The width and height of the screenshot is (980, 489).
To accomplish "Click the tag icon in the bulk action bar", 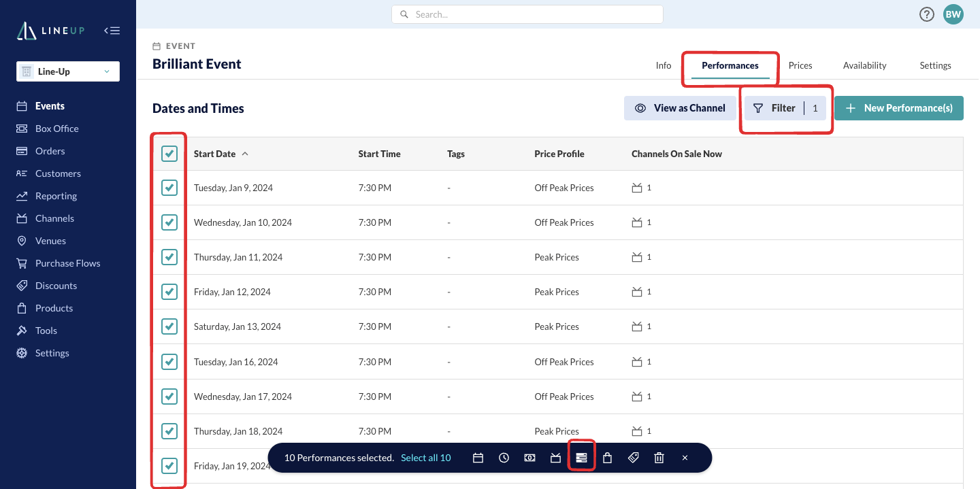I will click(x=633, y=458).
